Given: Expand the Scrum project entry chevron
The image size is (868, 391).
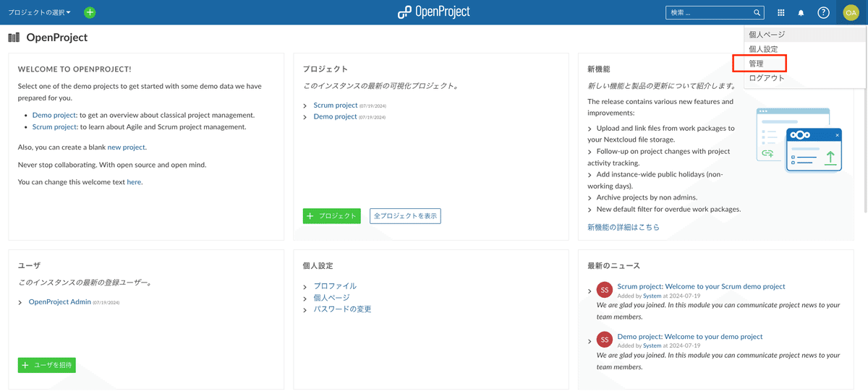Looking at the screenshot, I should [305, 106].
